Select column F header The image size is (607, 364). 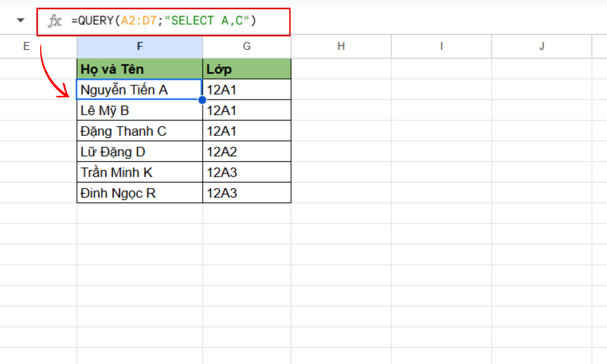pyautogui.click(x=140, y=47)
